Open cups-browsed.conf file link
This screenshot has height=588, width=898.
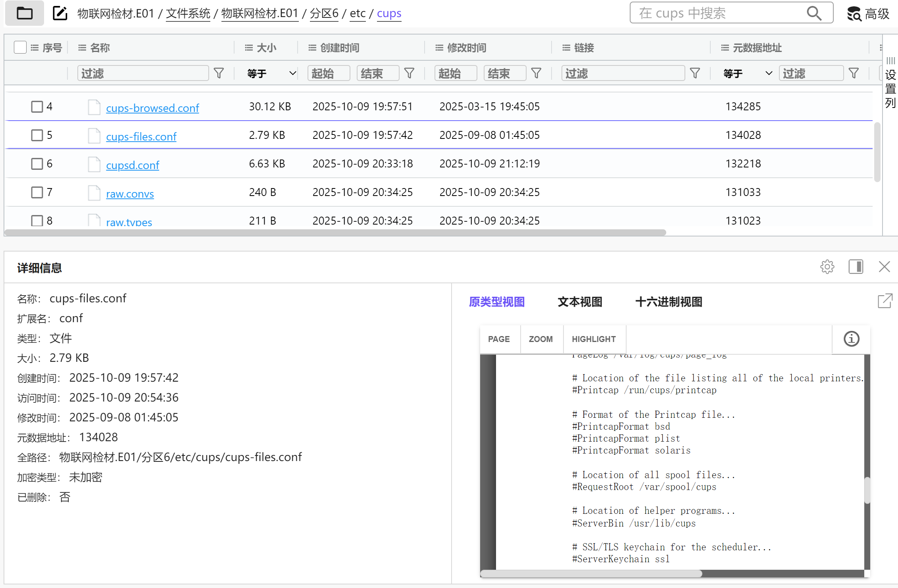point(152,108)
